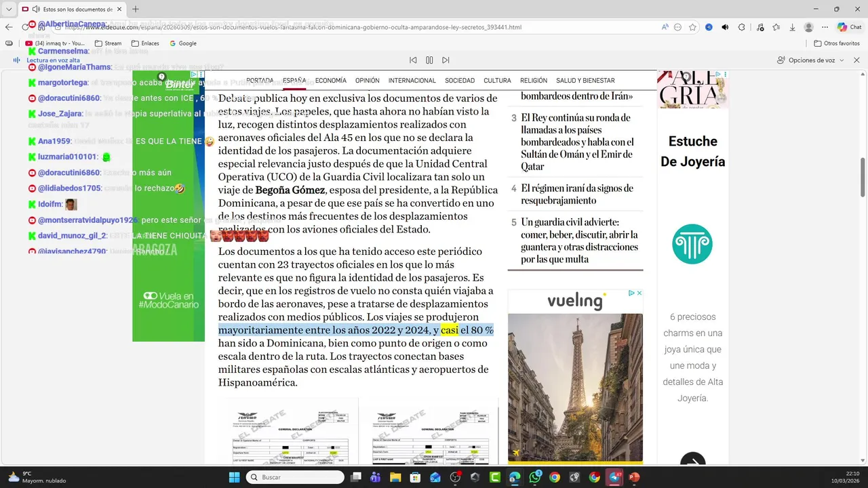This screenshot has height=488, width=868.
Task: Open the 'El régimen iraní da signos' article
Action: 577,194
